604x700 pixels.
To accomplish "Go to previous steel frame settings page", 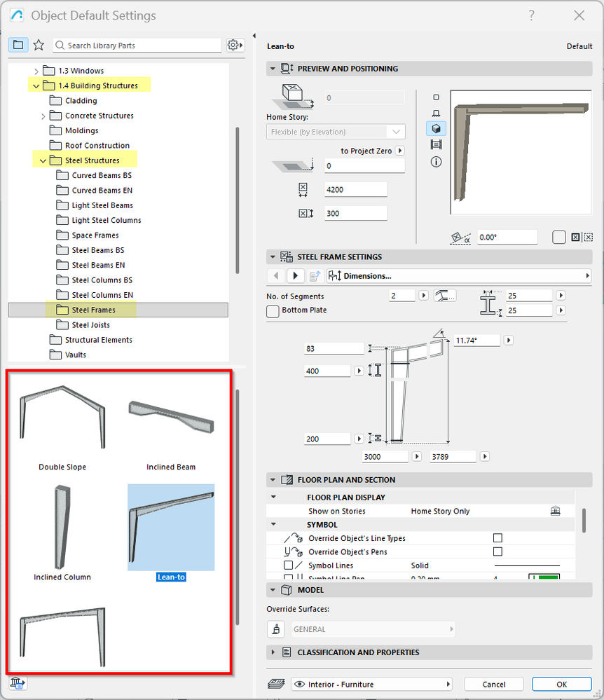I will click(276, 276).
